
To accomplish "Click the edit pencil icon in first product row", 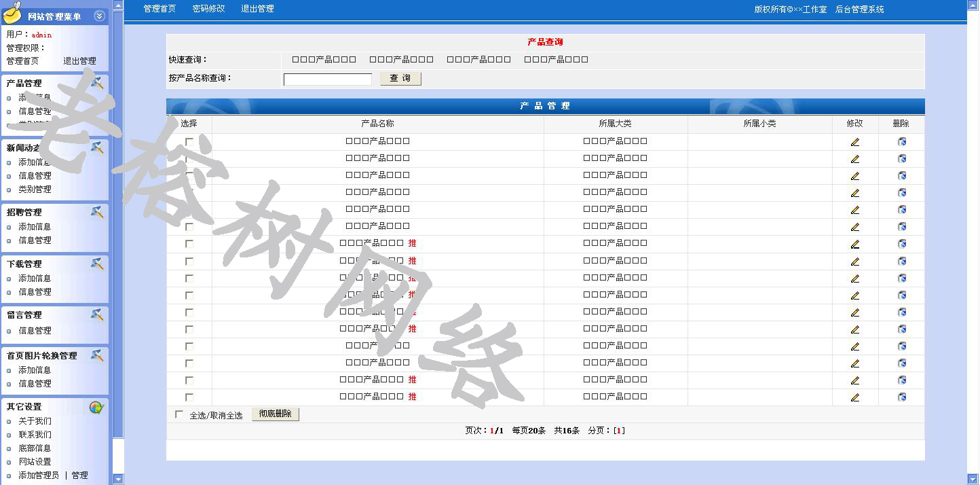I will [854, 142].
